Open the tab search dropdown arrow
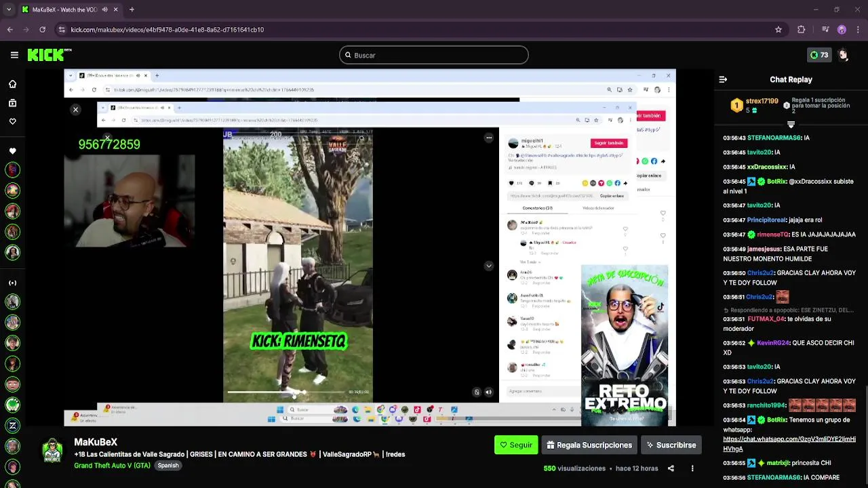 (x=8, y=9)
